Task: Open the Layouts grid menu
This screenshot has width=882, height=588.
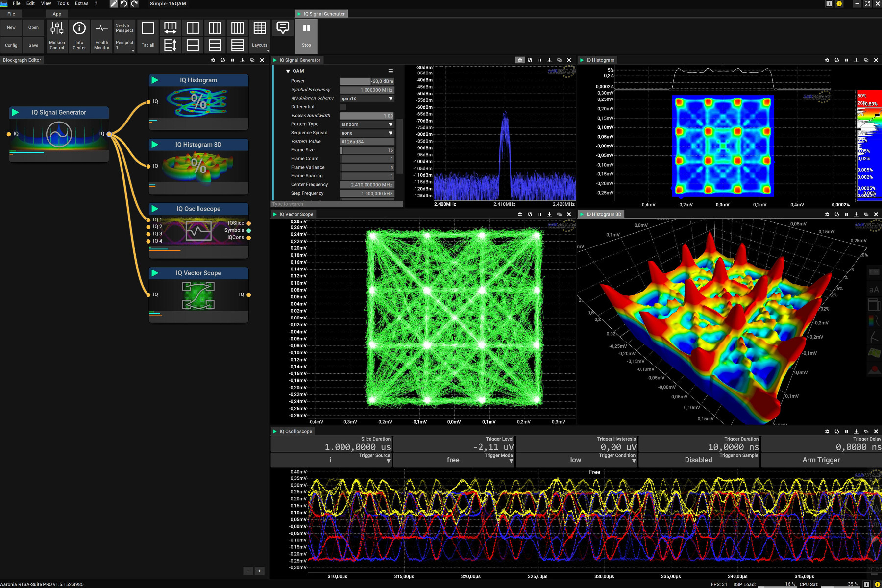Action: pyautogui.click(x=259, y=35)
